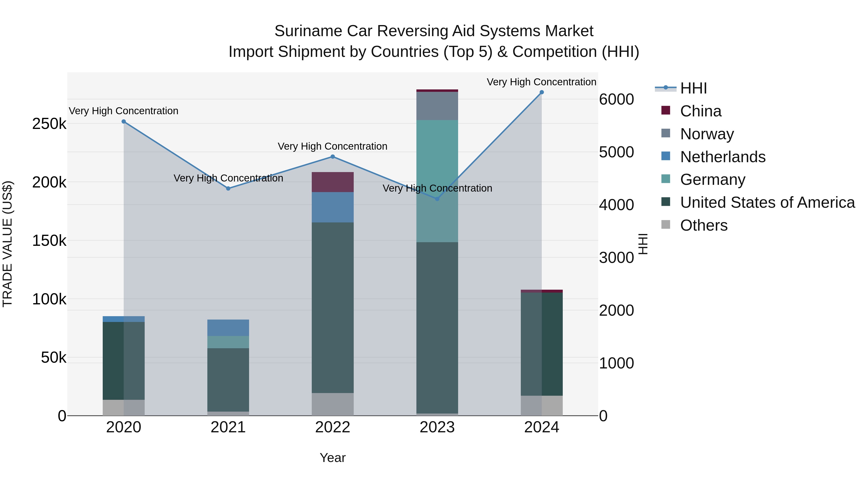
Task: Toggle Germany series in legend
Action: pos(703,180)
